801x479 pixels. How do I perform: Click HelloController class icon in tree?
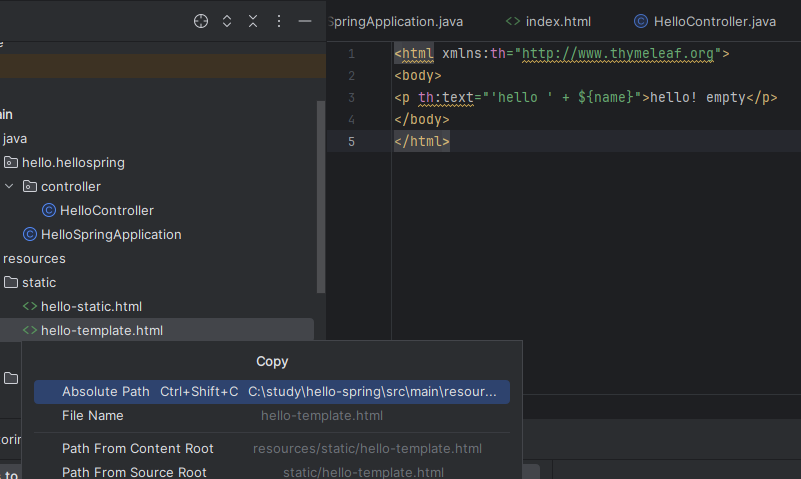point(49,210)
